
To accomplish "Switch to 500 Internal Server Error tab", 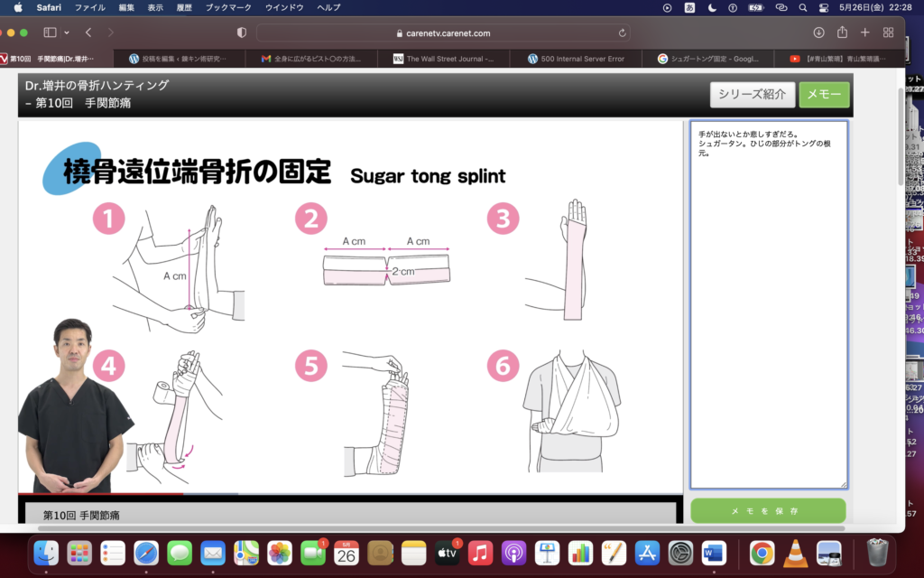I will [x=582, y=59].
